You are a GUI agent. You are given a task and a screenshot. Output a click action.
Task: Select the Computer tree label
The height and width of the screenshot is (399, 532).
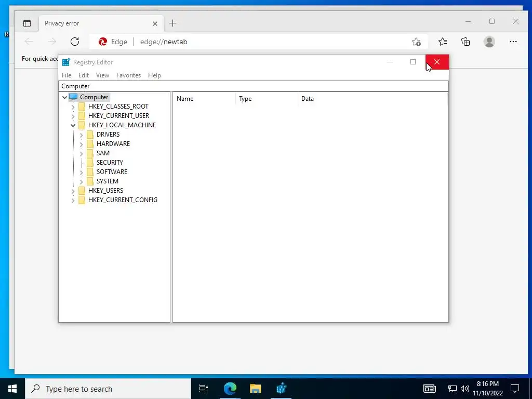[94, 97]
